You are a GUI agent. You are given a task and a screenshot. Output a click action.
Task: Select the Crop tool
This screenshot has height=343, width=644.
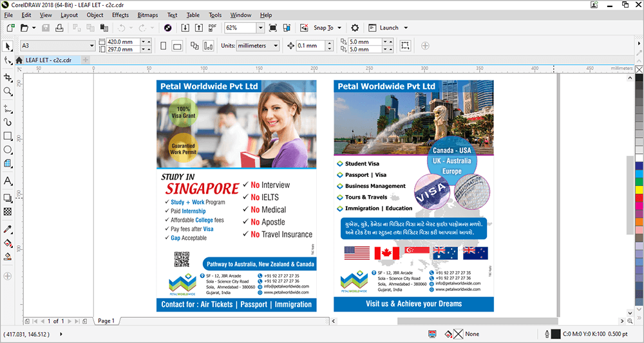pos(8,77)
